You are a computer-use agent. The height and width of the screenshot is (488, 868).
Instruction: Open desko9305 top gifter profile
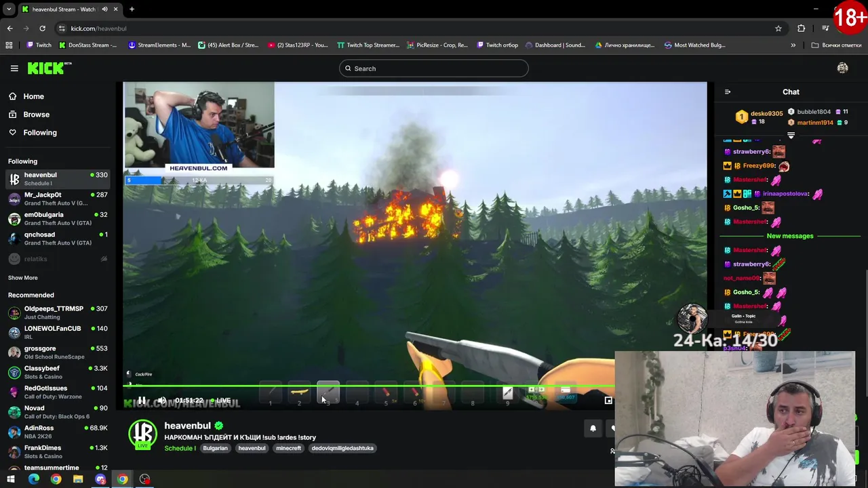pyautogui.click(x=766, y=113)
